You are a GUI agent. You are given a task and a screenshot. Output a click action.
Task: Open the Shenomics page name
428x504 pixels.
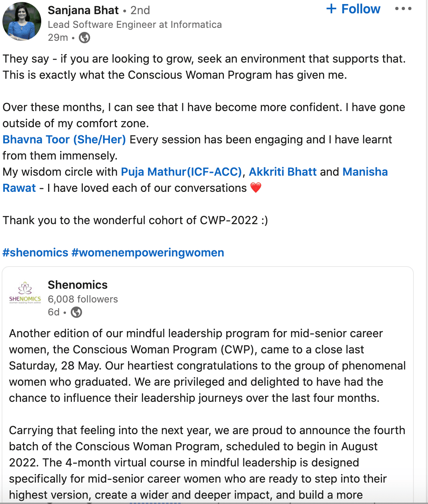(78, 285)
